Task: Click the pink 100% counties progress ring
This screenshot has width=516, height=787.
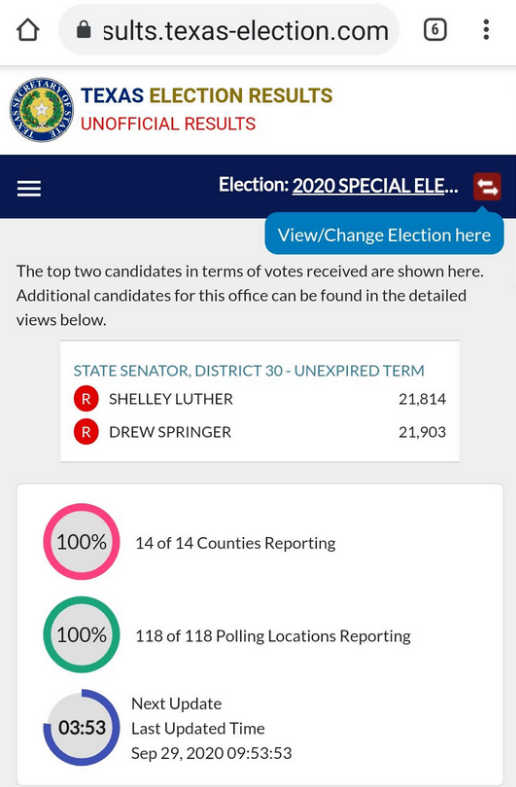Action: [81, 542]
